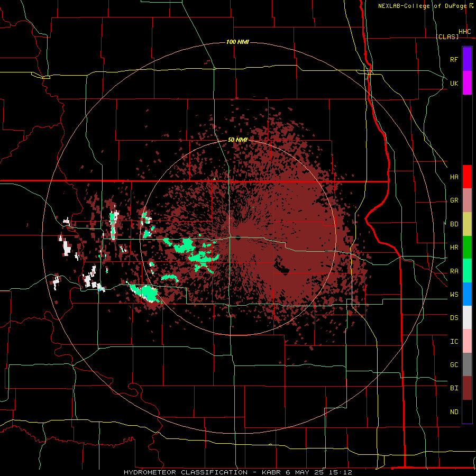Image resolution: width=476 pixels, height=476 pixels.
Task: Click the 'RF' legend label
Action: coord(454,59)
